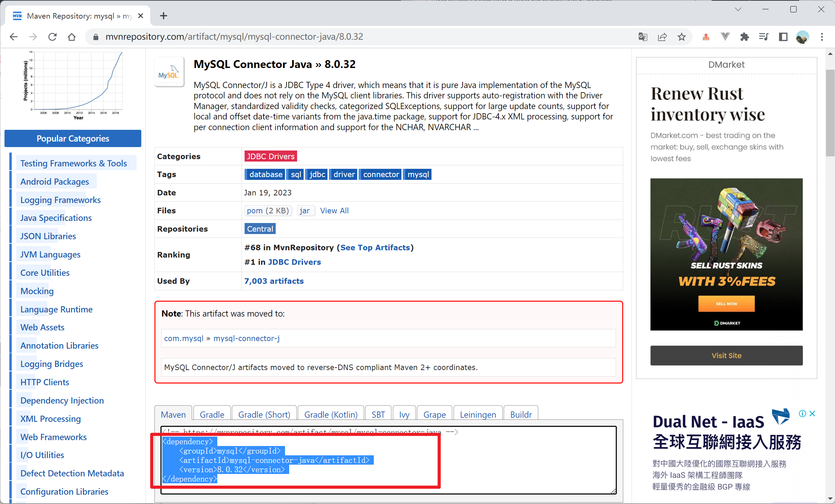Click the ad info icon
This screenshot has width=835, height=504.
tap(803, 414)
